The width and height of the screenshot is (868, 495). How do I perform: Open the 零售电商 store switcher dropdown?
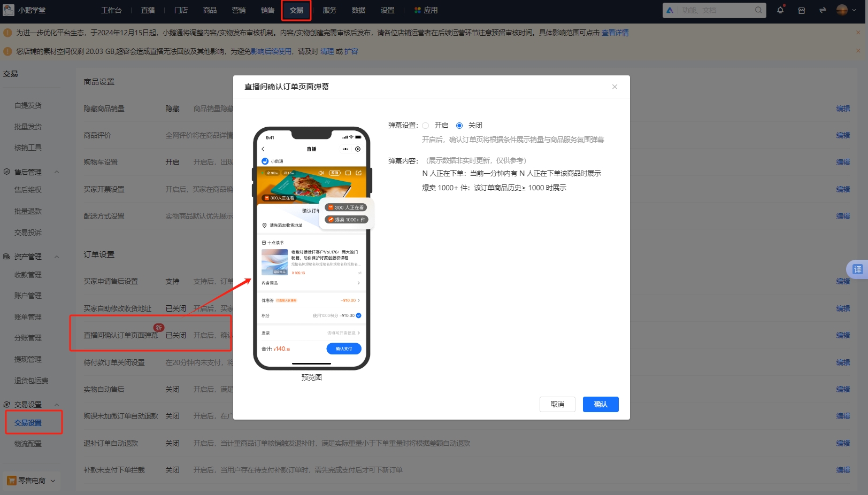click(x=52, y=480)
